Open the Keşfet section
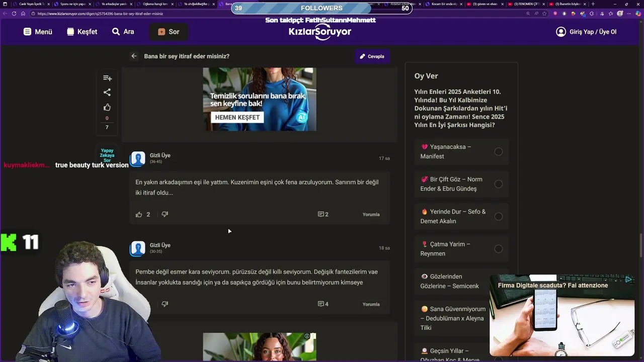Viewport: 644px width, 362px height. [82, 32]
